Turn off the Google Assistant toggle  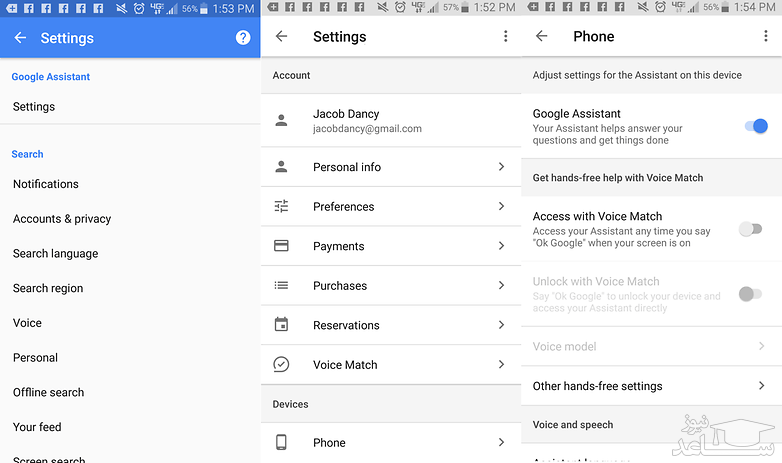click(755, 126)
